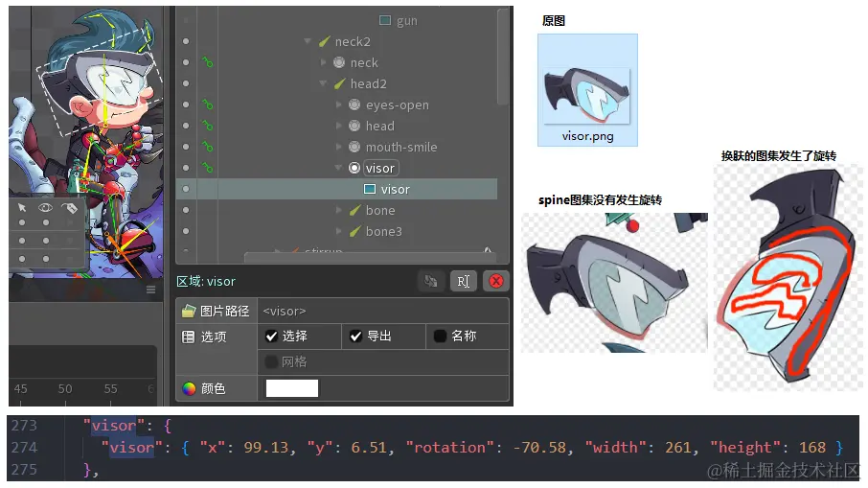Click the mouth-smile slot icon
Image resolution: width=868 pixels, height=488 pixels.
point(354,147)
